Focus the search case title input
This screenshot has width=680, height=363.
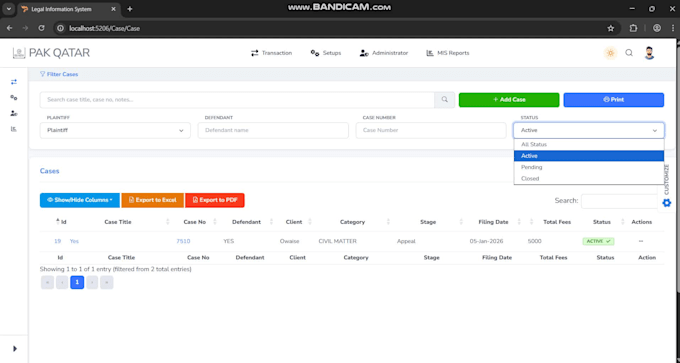(237, 100)
